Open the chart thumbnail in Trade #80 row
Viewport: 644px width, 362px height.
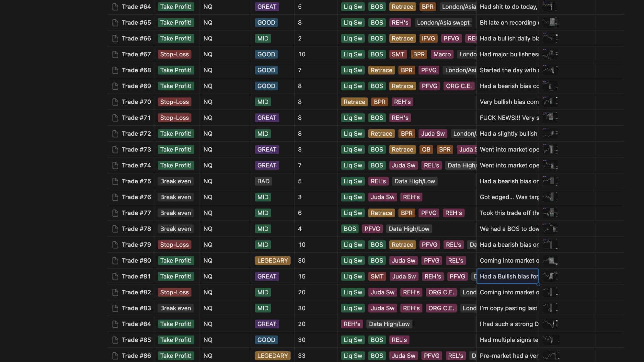click(x=550, y=260)
